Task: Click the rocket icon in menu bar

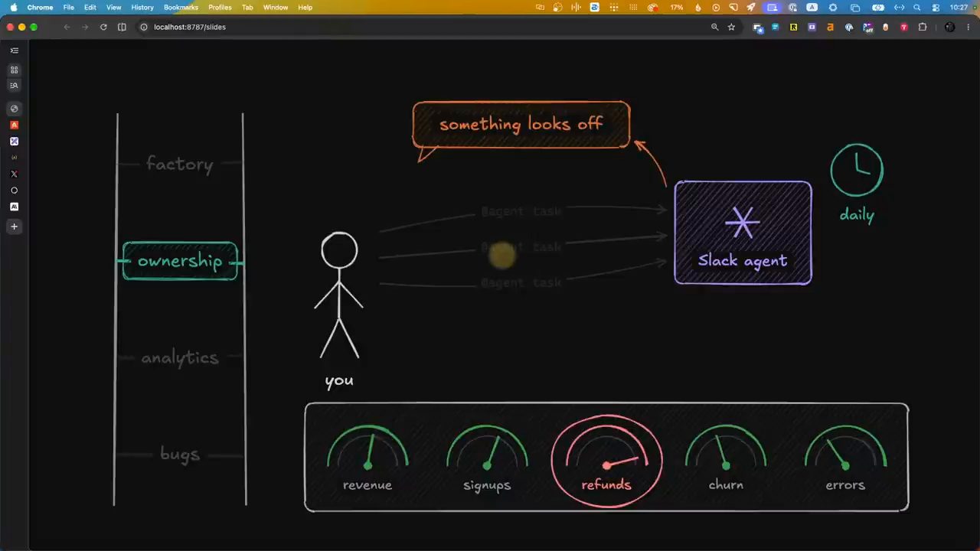Action: (751, 7)
